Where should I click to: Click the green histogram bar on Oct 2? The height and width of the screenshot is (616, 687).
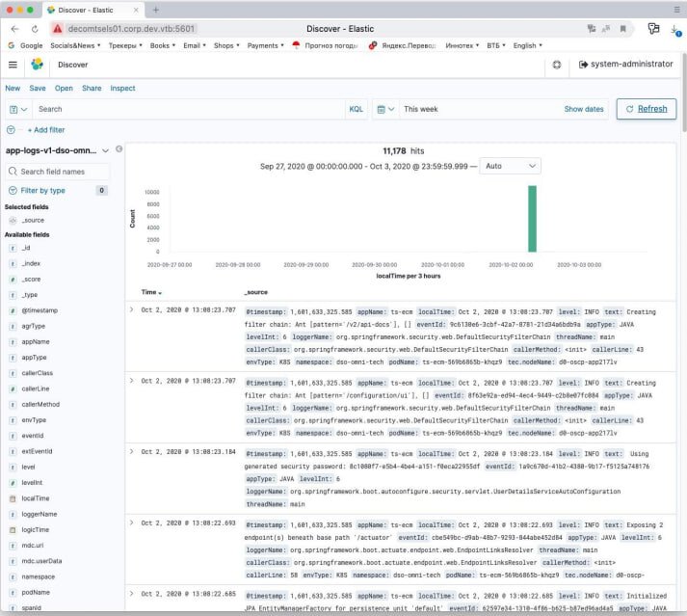(x=532, y=219)
